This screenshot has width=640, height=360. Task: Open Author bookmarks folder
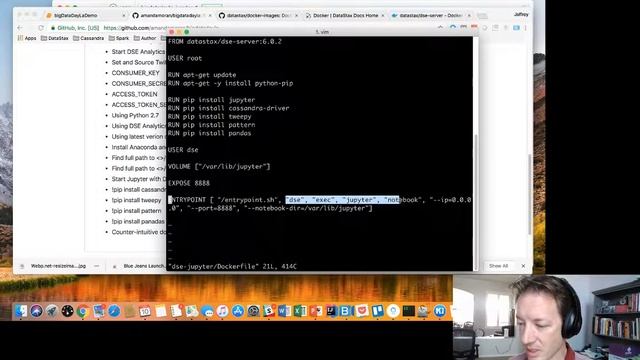coord(145,38)
